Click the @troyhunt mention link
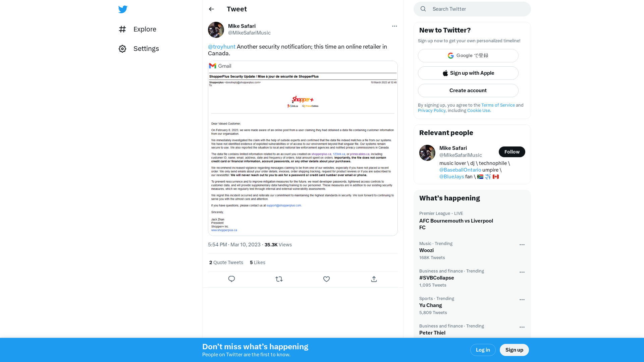The width and height of the screenshot is (644, 362). click(x=222, y=46)
